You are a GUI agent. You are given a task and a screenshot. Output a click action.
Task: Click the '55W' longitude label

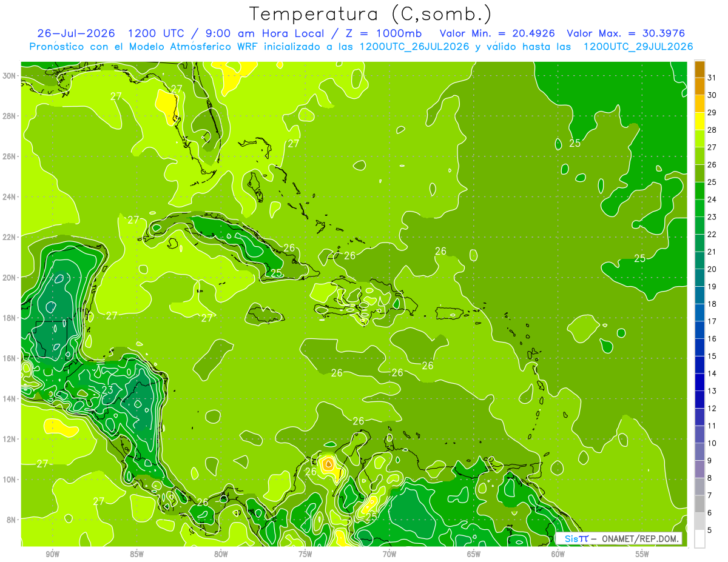[642, 554]
